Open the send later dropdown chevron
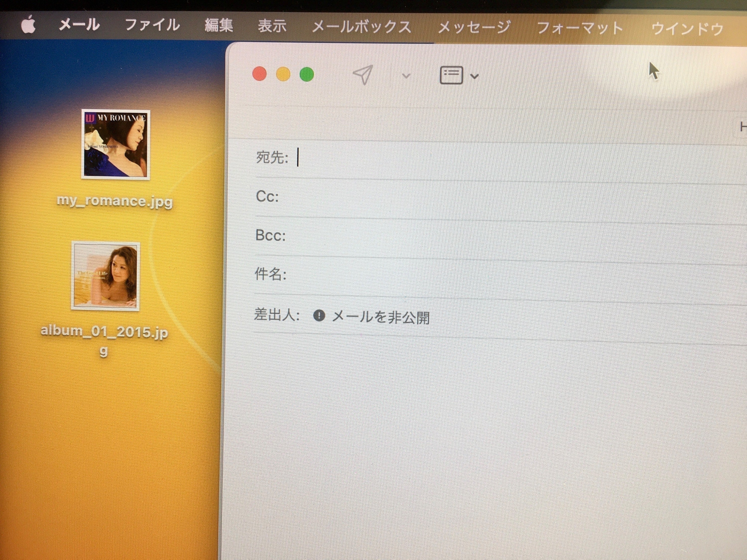The image size is (747, 560). coord(406,76)
